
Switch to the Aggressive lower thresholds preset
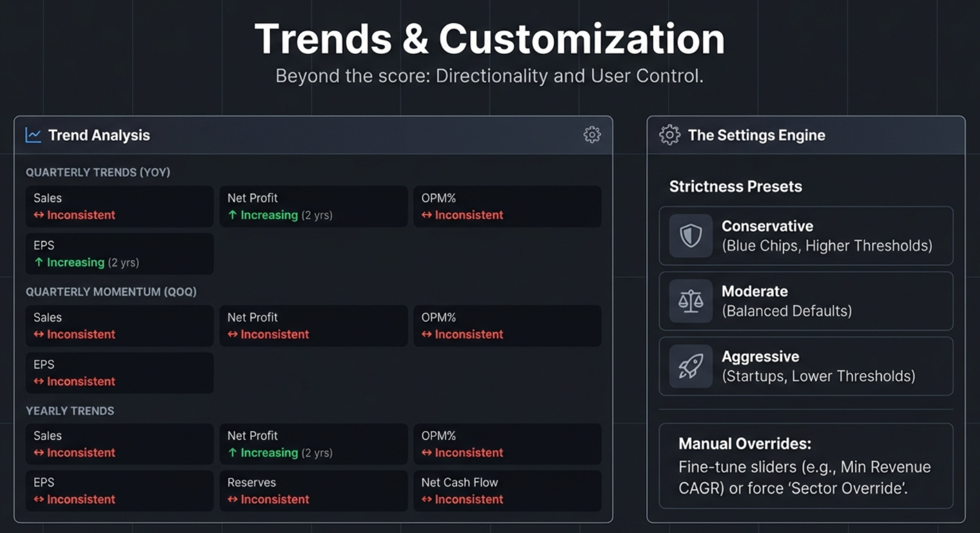806,366
